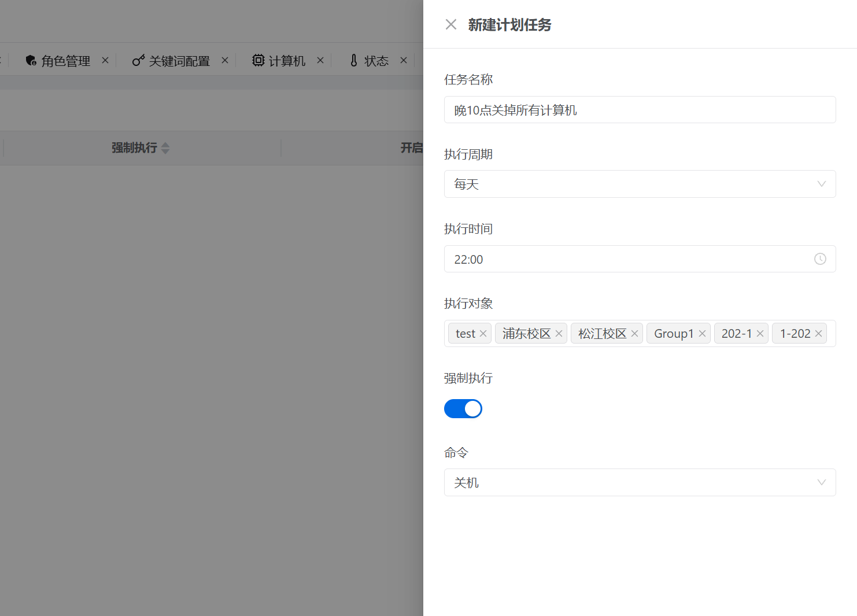Remove the 202-1 tag

coord(760,333)
